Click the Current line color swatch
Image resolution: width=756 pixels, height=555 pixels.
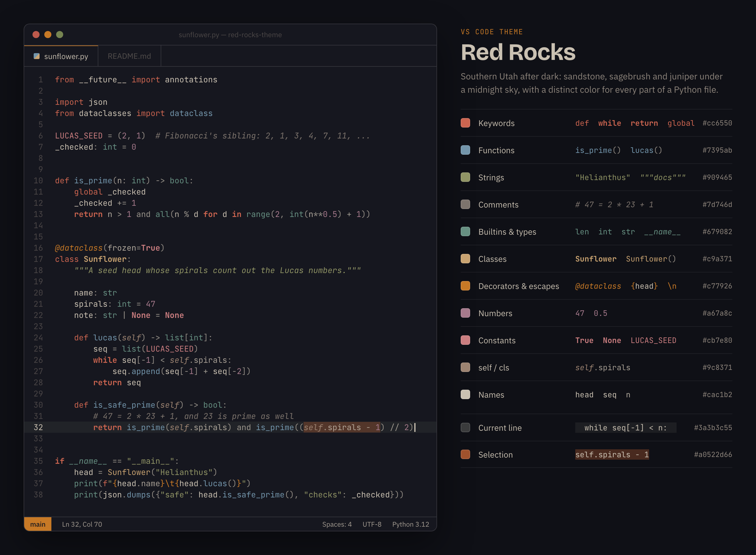[465, 428]
